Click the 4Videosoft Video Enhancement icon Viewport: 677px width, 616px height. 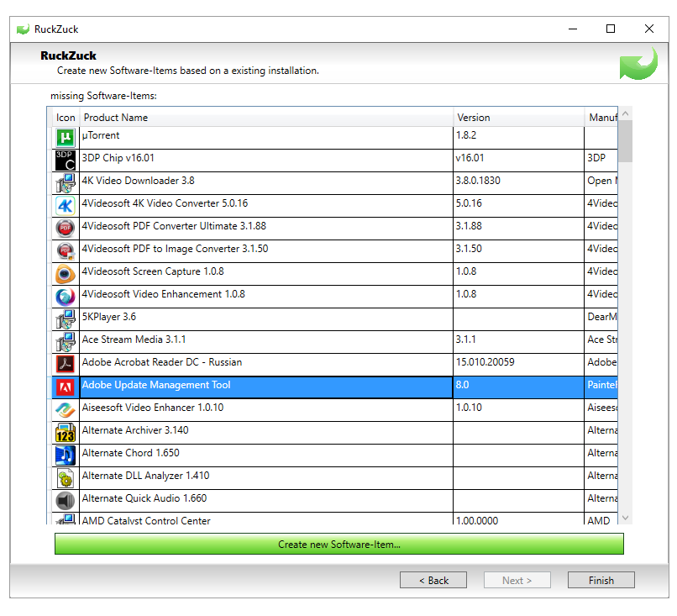click(66, 297)
